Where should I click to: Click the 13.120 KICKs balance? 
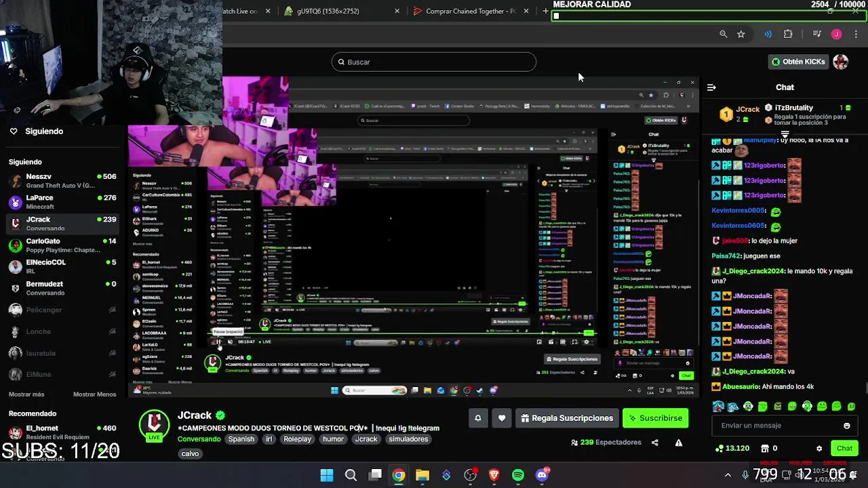click(732, 448)
